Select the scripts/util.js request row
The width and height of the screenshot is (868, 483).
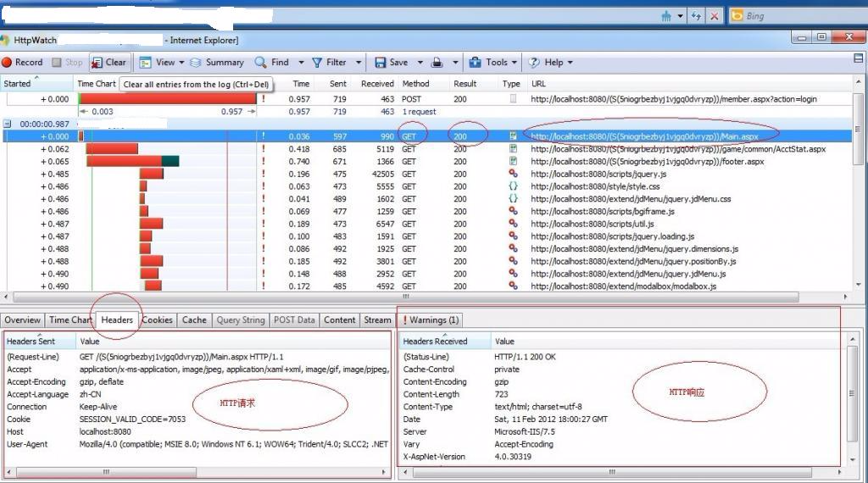pos(426,224)
